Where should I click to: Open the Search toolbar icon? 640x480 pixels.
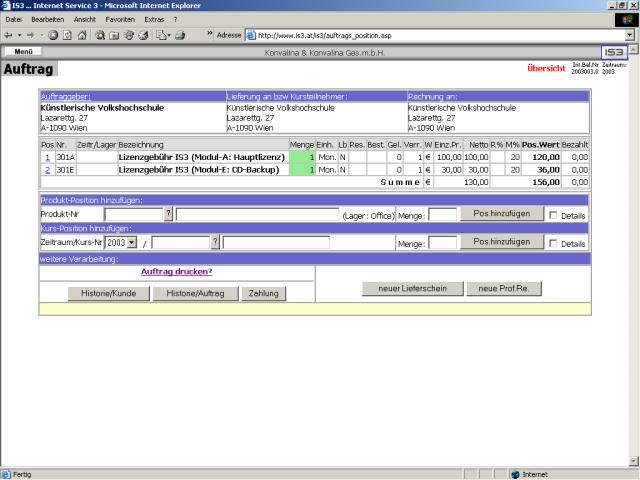[100, 36]
